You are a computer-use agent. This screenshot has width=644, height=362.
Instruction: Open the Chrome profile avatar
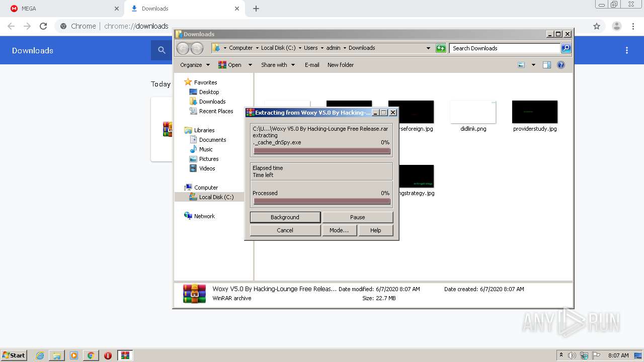(x=617, y=26)
